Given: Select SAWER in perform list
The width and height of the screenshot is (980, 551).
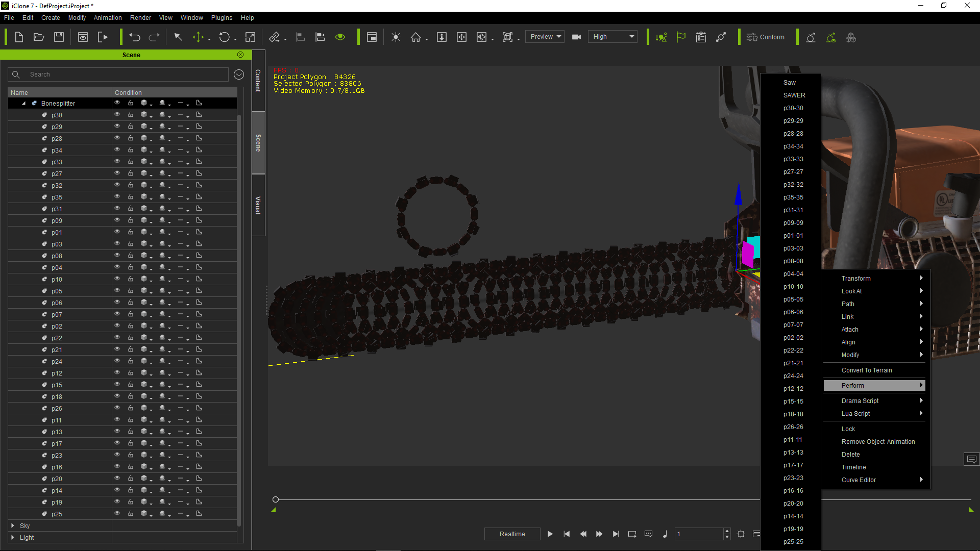Looking at the screenshot, I should (794, 95).
